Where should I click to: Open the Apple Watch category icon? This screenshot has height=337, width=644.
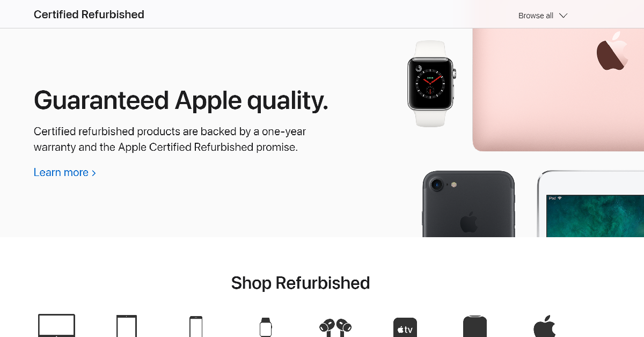266,327
